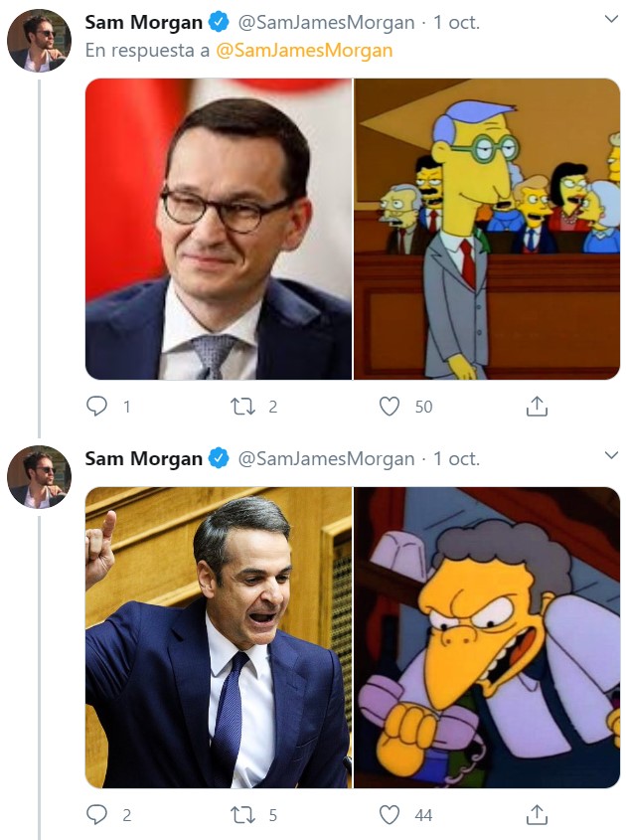The width and height of the screenshot is (626, 840).
Task: View the cartoon courtroom lawyer image
Action: [x=487, y=229]
